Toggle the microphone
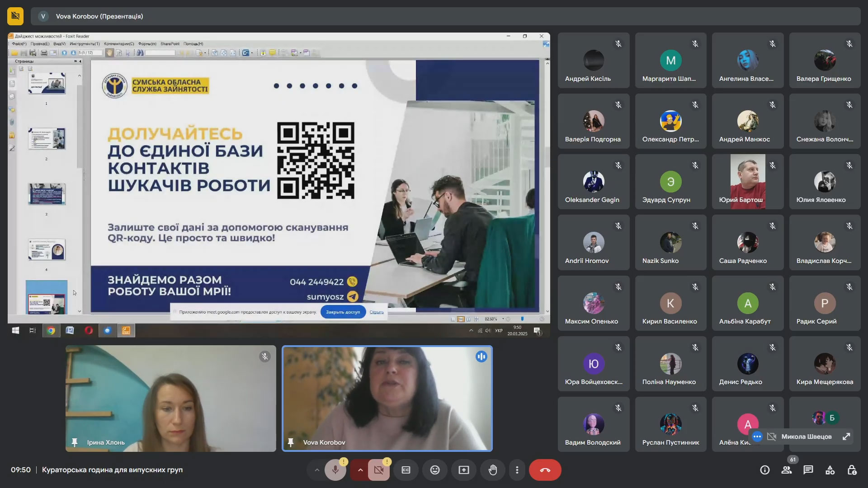This screenshot has width=868, height=488. click(x=335, y=470)
